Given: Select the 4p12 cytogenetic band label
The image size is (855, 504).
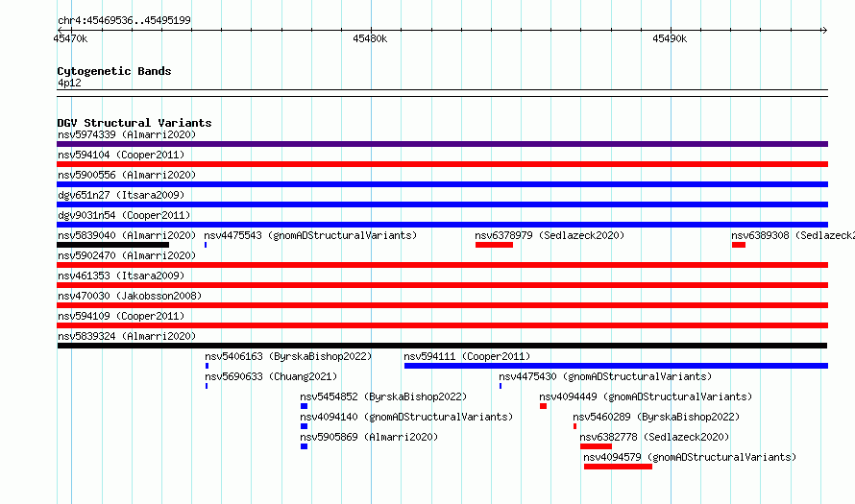Looking at the screenshot, I should pyautogui.click(x=69, y=83).
